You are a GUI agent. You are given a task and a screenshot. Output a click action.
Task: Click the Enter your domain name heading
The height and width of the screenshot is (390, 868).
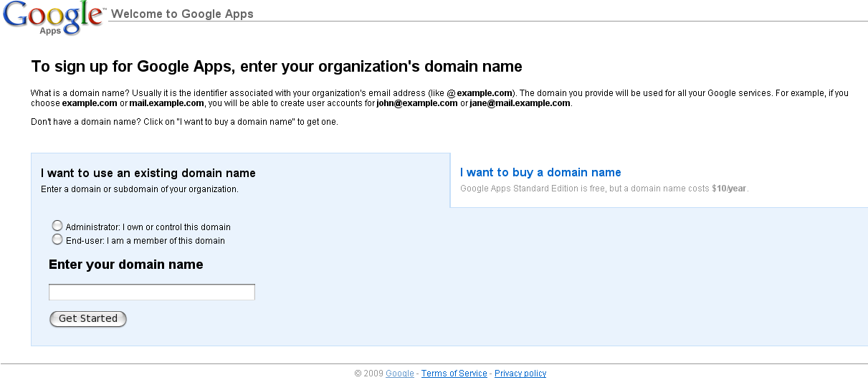coord(126,265)
